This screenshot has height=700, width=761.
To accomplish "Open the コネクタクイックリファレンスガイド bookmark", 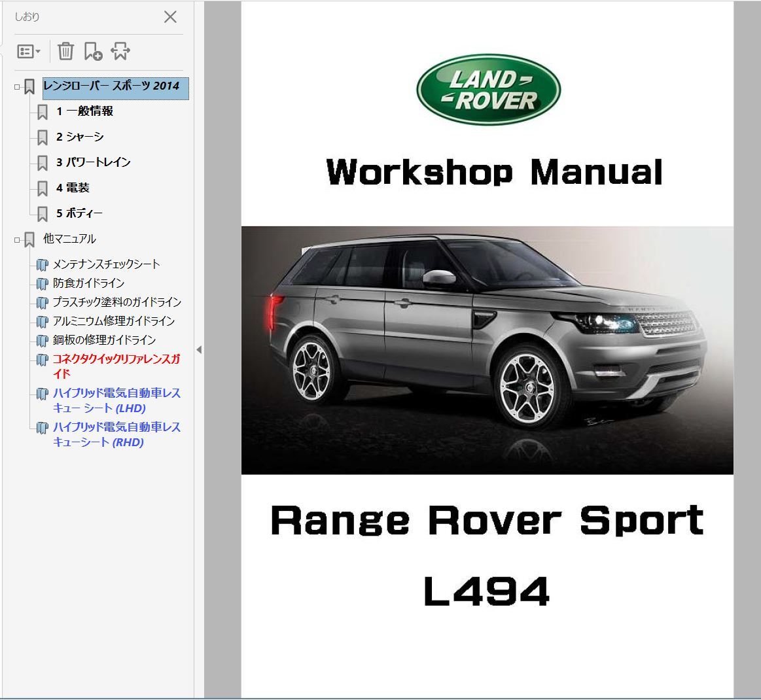I will (x=116, y=366).
